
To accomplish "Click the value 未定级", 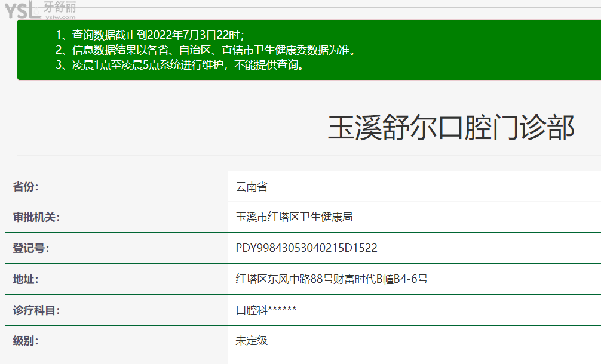I will click(252, 341).
